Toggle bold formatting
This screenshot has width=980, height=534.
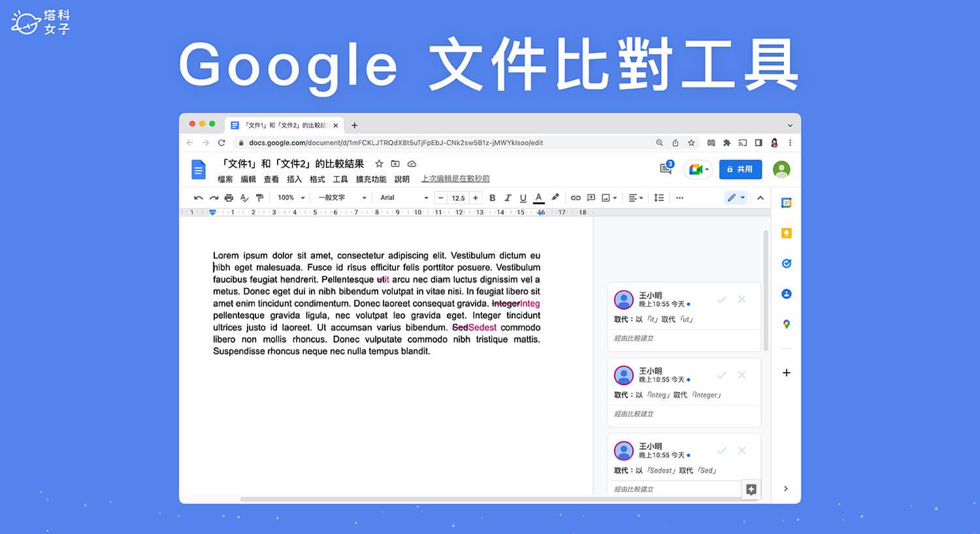(x=492, y=198)
